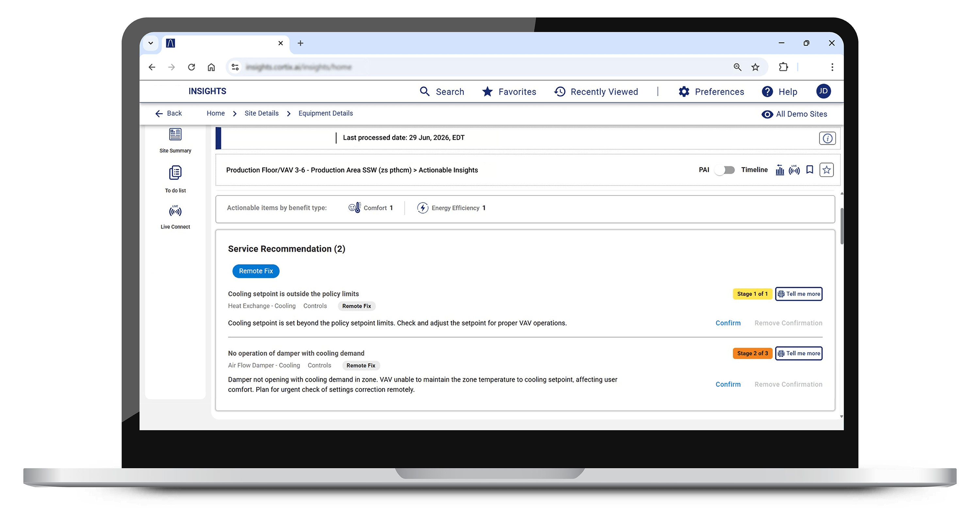Open the browser three-dot menu
Screen dimensions: 980x522
(832, 67)
